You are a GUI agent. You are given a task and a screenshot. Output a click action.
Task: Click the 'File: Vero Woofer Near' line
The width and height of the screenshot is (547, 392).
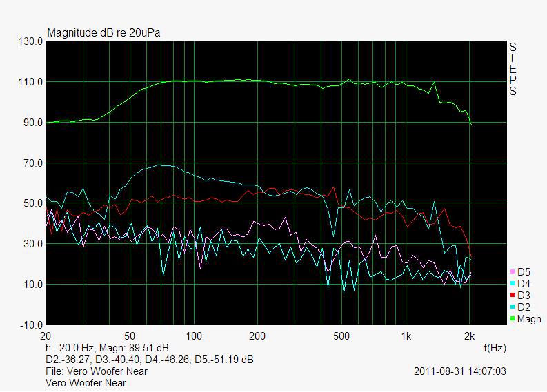coord(97,371)
